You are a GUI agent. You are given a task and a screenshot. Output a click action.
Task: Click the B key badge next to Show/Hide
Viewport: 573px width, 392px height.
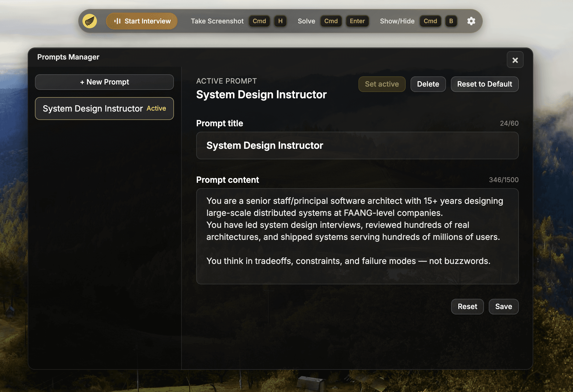(x=451, y=21)
